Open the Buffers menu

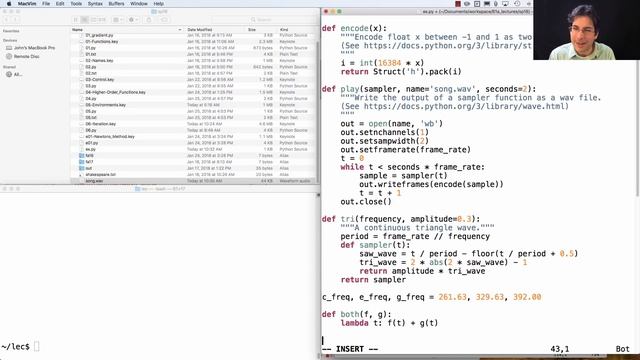116,4
